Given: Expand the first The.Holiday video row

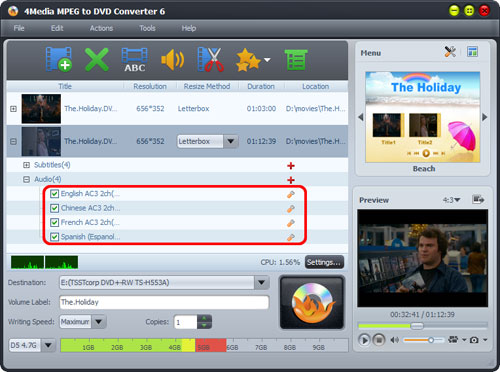Looking at the screenshot, I should pos(13,109).
